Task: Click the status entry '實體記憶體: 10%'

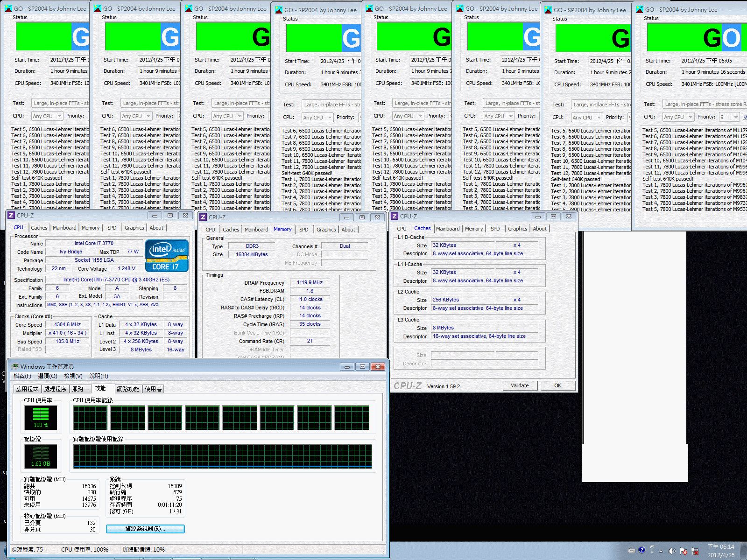Action: tap(144, 549)
